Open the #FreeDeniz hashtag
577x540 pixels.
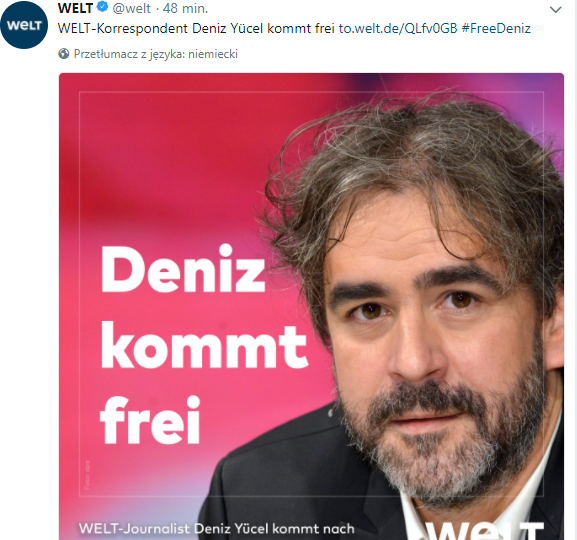(x=496, y=28)
